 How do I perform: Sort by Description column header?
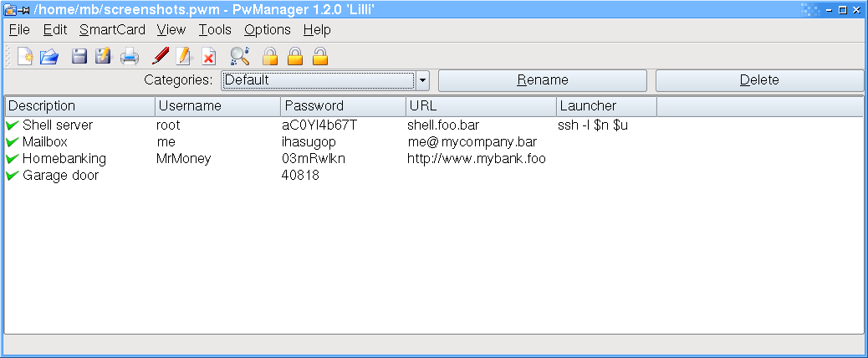point(80,106)
